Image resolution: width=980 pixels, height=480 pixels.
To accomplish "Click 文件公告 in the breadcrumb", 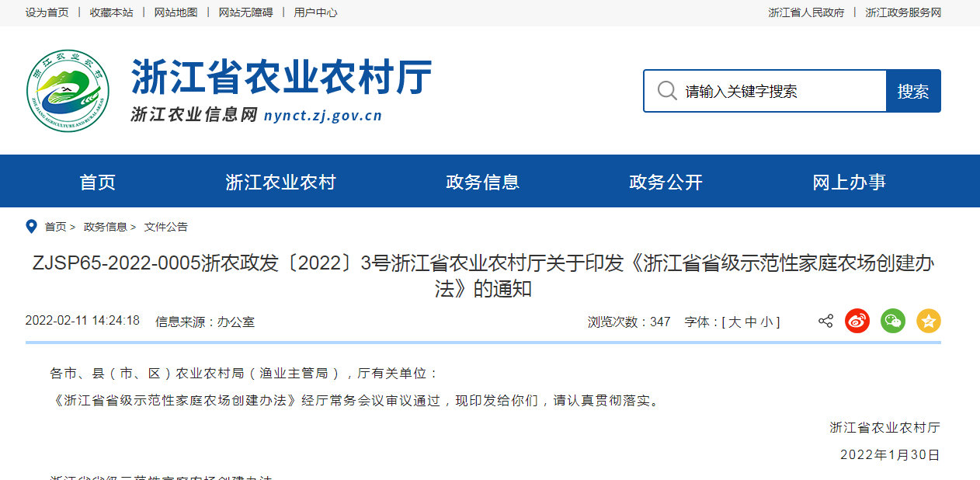I will 165,227.
